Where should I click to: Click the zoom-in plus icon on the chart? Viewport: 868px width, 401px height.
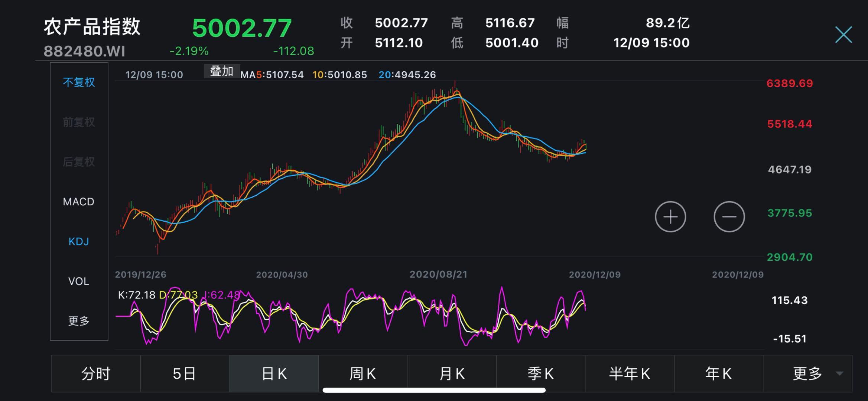coord(670,216)
